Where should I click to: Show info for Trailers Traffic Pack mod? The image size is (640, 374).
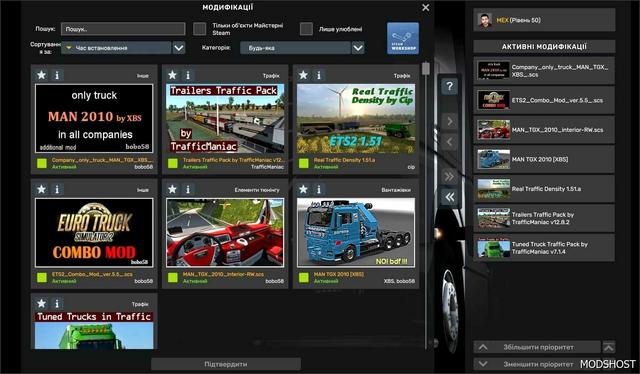[188, 75]
